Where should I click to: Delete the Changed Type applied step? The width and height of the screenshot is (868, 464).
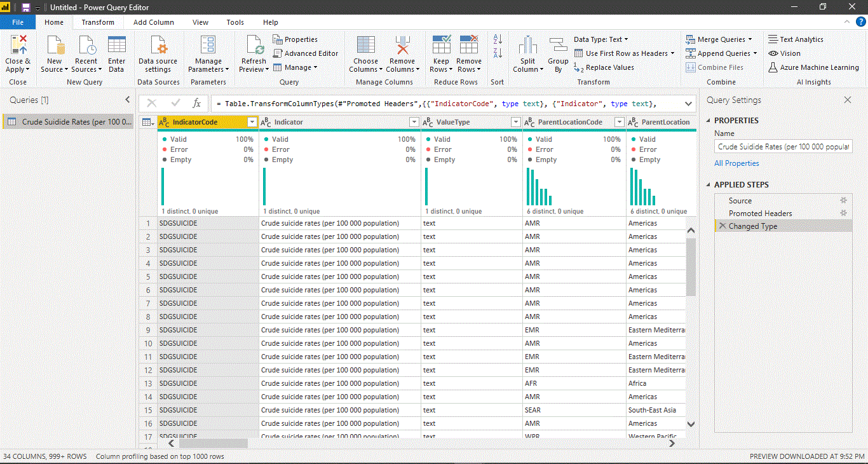coord(722,226)
